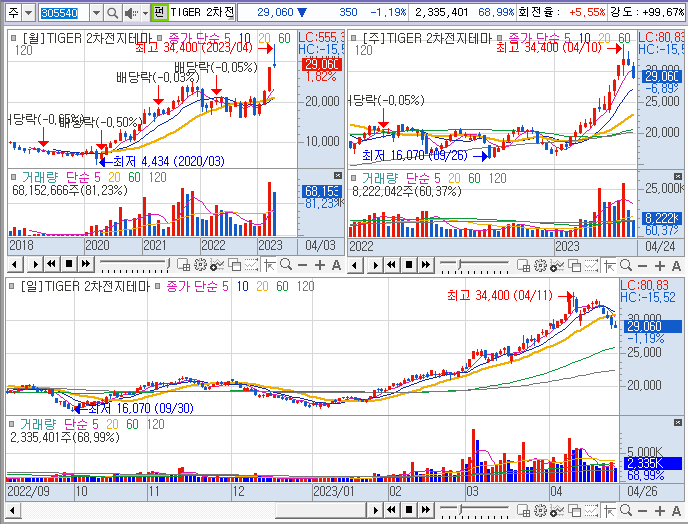Click magnifier zoom tool on weekly chart
This screenshot has width=688, height=524.
(x=626, y=265)
